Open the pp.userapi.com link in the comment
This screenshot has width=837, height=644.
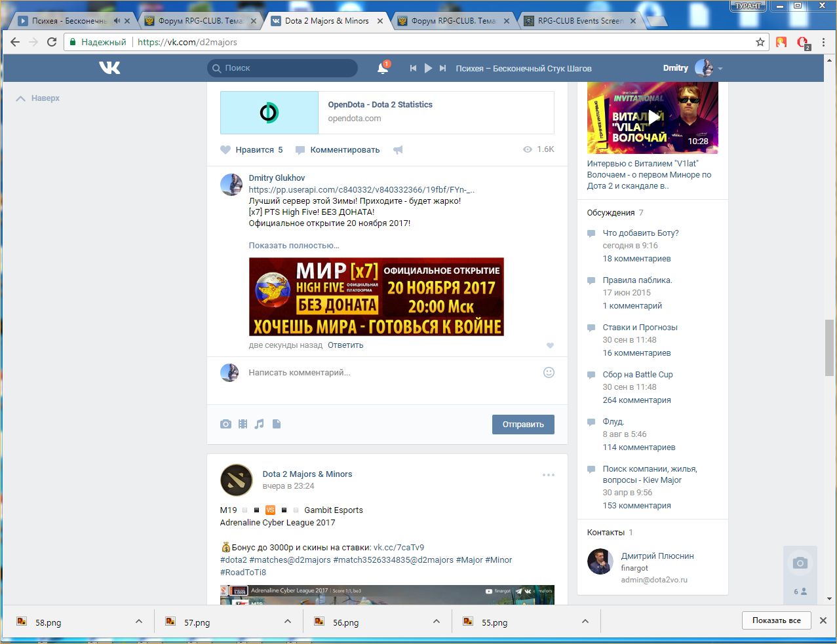click(362, 189)
